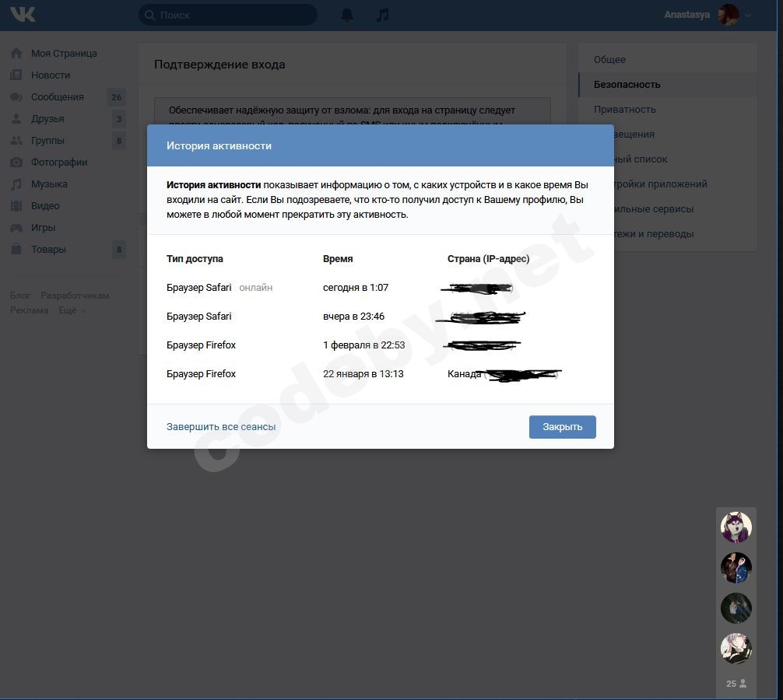Click the VK logo icon

(23, 15)
